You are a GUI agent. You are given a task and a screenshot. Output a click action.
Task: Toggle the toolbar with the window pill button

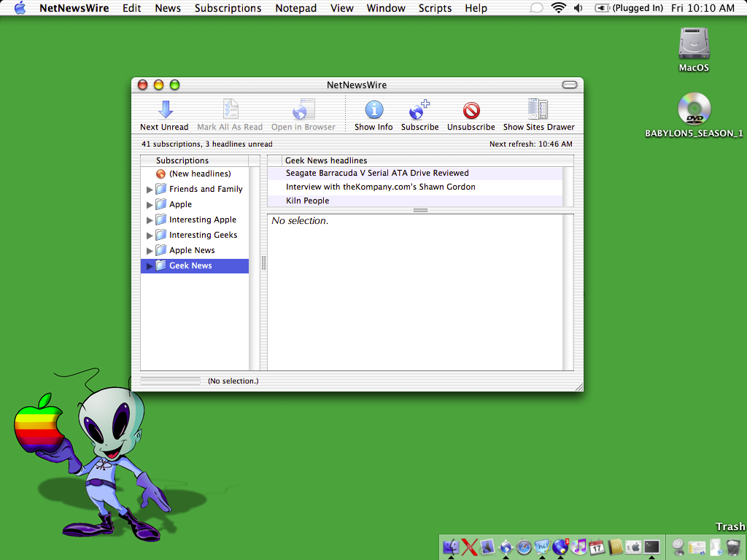tap(570, 85)
